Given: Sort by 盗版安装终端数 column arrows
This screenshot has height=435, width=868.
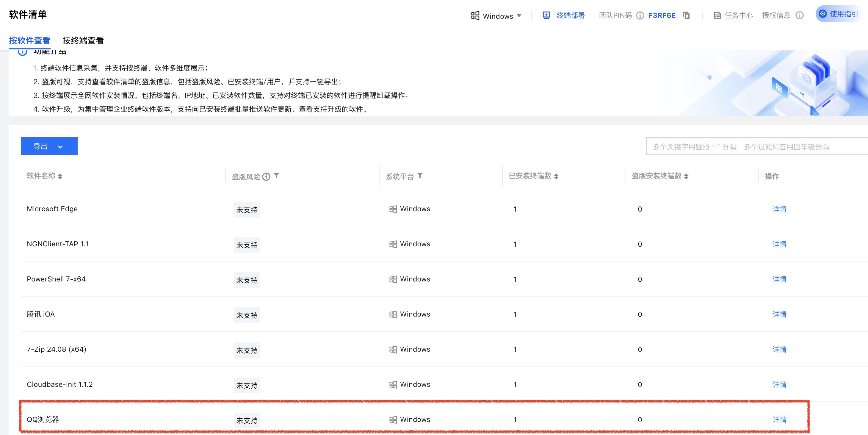Looking at the screenshot, I should pos(686,176).
